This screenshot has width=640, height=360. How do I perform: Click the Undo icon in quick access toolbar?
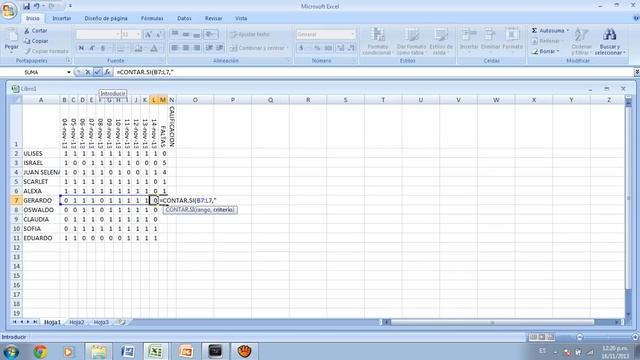pos(37,6)
